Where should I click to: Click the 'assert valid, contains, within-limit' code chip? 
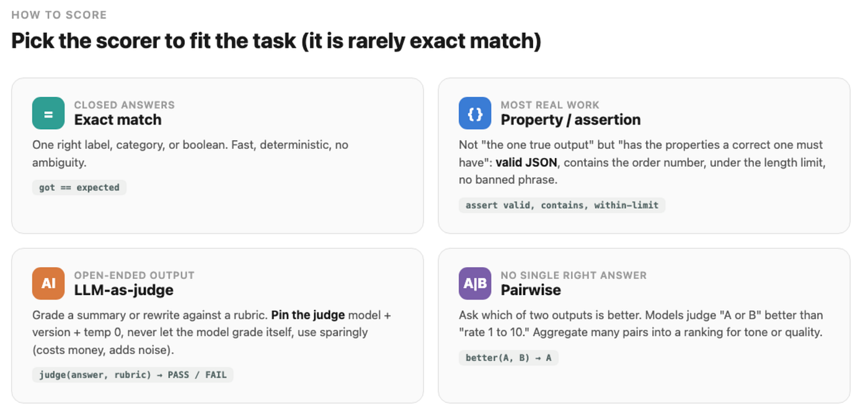(x=562, y=205)
